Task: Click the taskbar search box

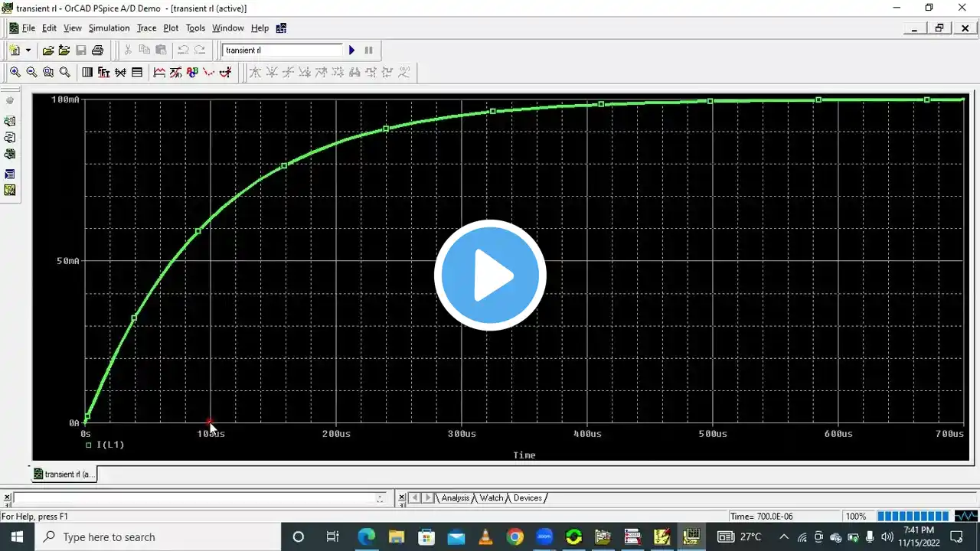Action: point(157,536)
